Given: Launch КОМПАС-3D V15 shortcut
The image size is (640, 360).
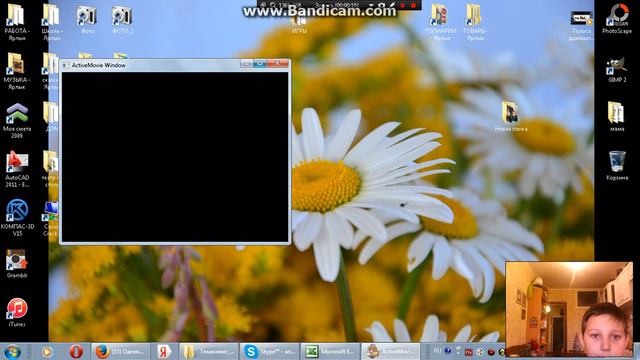Looking at the screenshot, I should pyautogui.click(x=17, y=218).
